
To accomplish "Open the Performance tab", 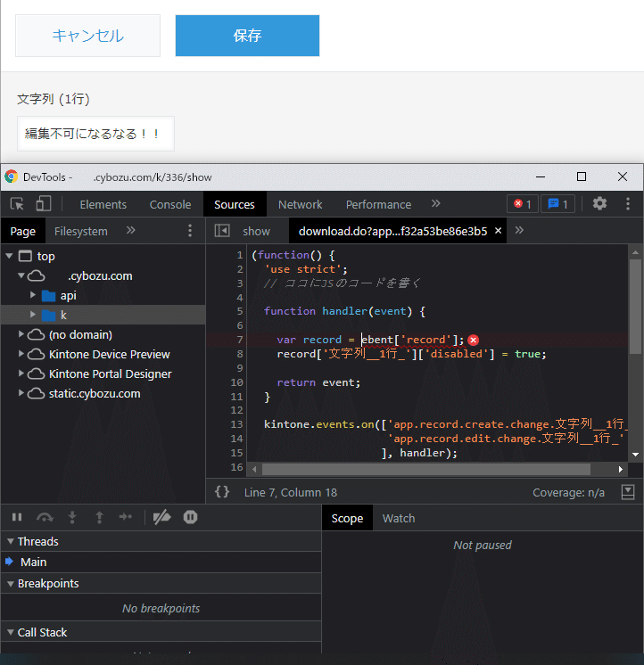I will 378,204.
